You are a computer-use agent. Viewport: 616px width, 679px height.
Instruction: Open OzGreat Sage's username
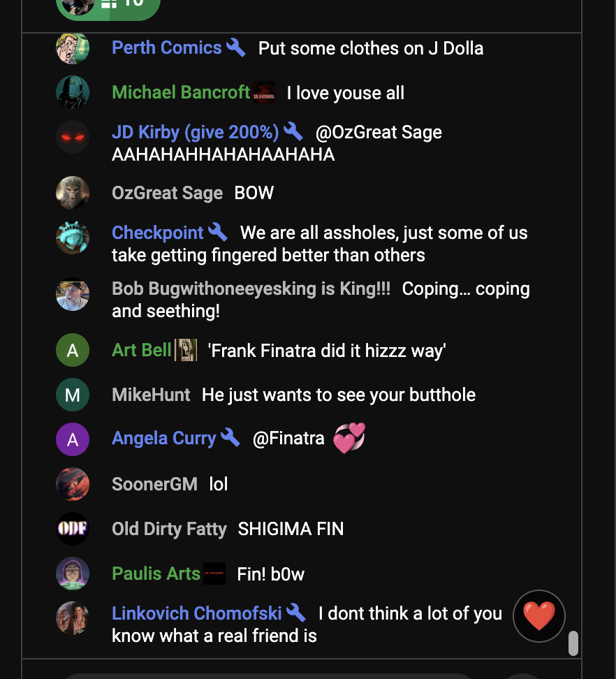pyautogui.click(x=167, y=193)
